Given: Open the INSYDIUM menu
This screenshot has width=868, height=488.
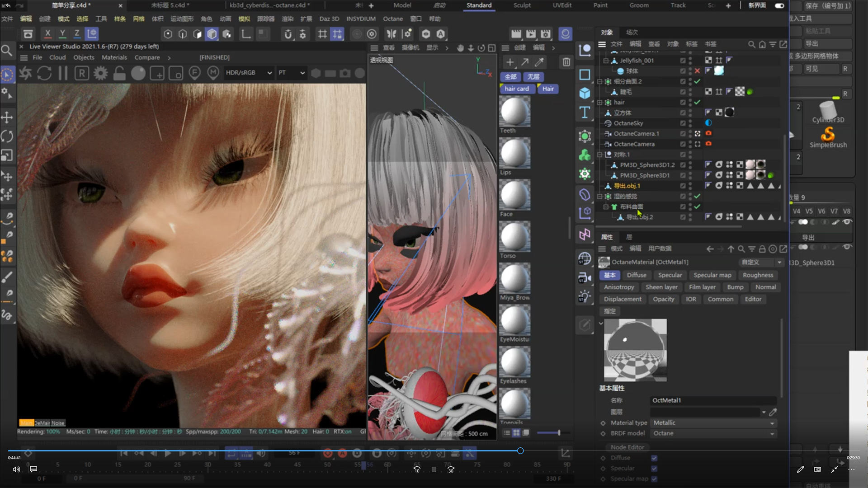Looking at the screenshot, I should point(361,19).
